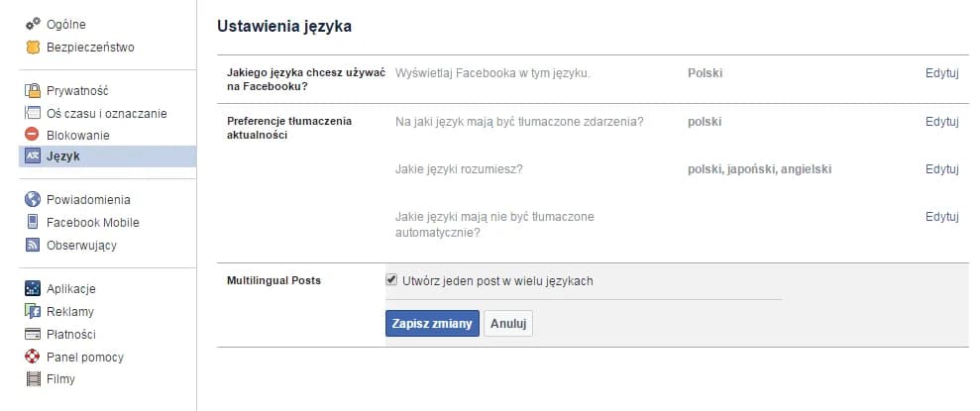Click the film strip icon for Filmy
The height and width of the screenshot is (411, 980).
coord(32,378)
